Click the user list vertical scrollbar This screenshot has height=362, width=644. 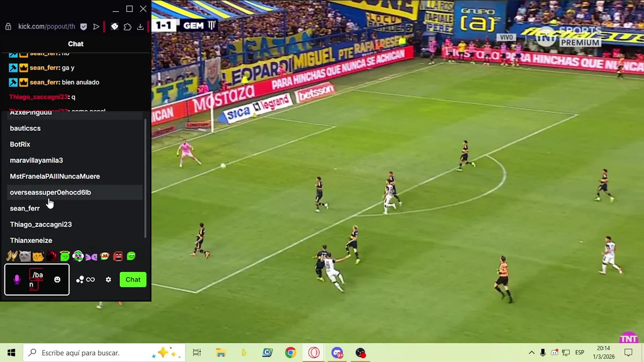146,178
